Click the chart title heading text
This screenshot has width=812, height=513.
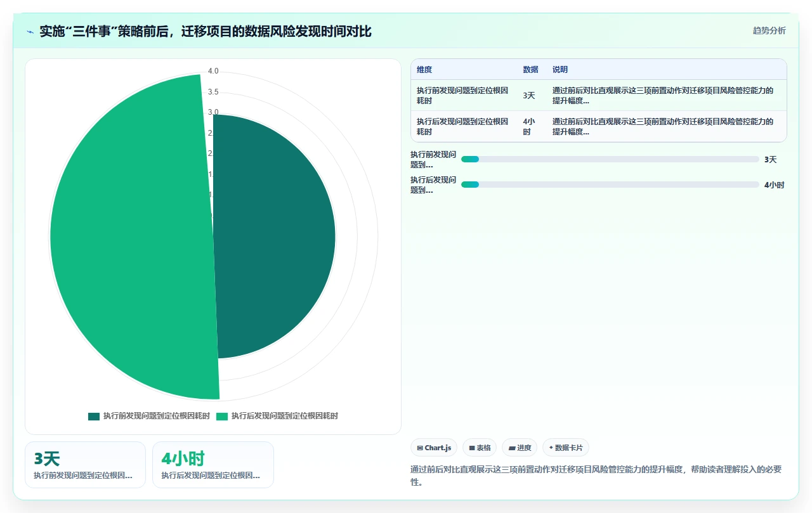point(206,31)
